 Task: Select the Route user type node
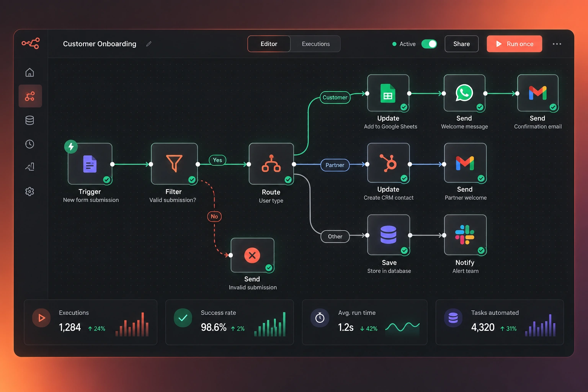coord(271,164)
